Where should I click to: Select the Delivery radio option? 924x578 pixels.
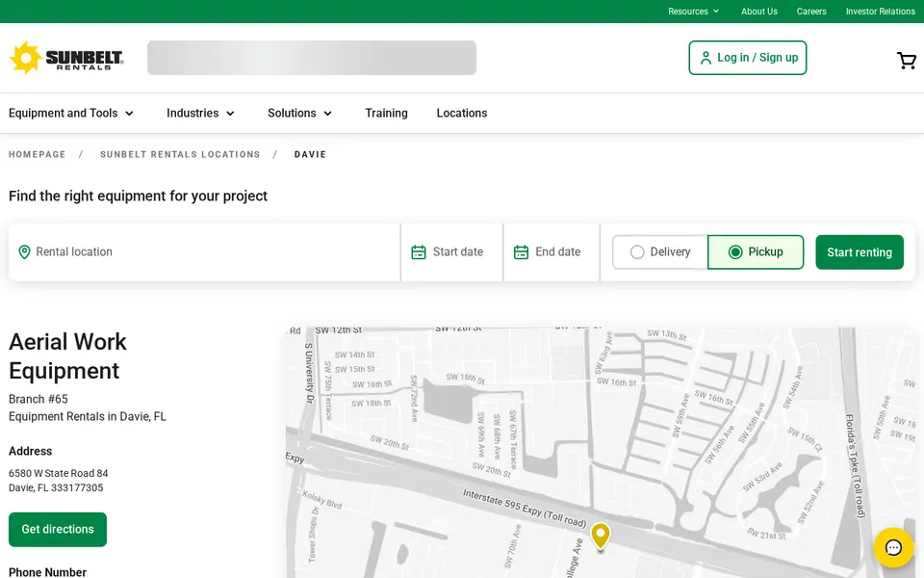tap(660, 252)
